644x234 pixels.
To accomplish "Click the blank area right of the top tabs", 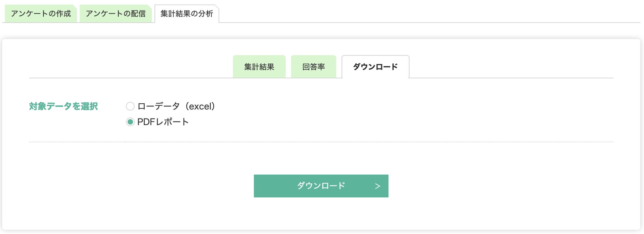I will [x=429, y=13].
